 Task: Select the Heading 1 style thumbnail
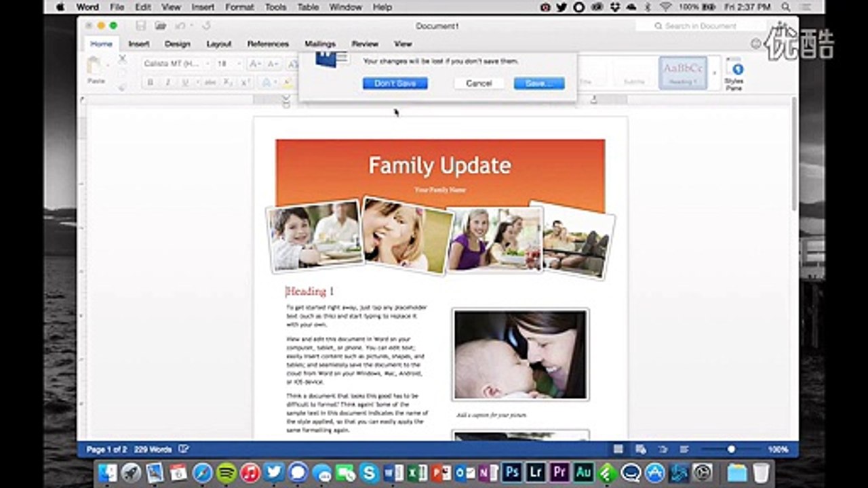click(683, 73)
